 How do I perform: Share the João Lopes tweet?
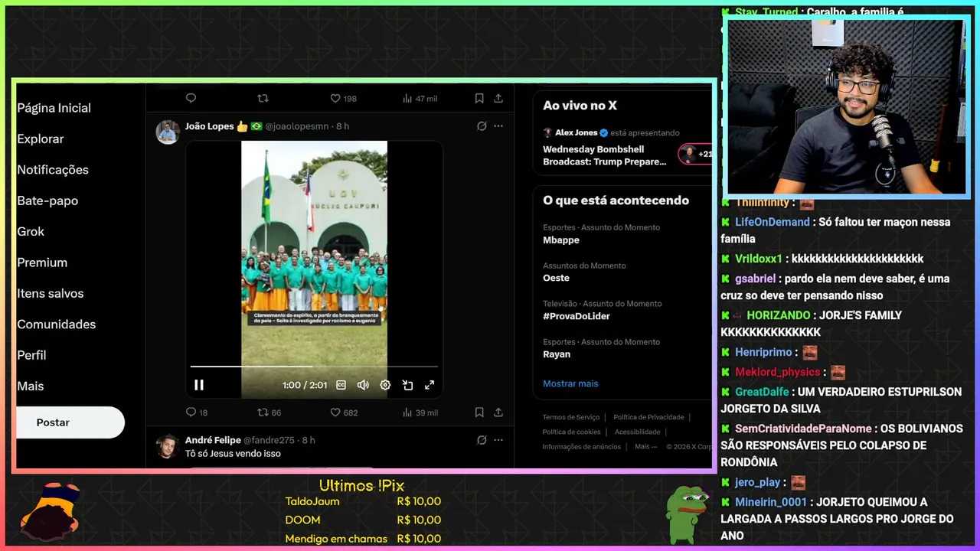pyautogui.click(x=498, y=412)
